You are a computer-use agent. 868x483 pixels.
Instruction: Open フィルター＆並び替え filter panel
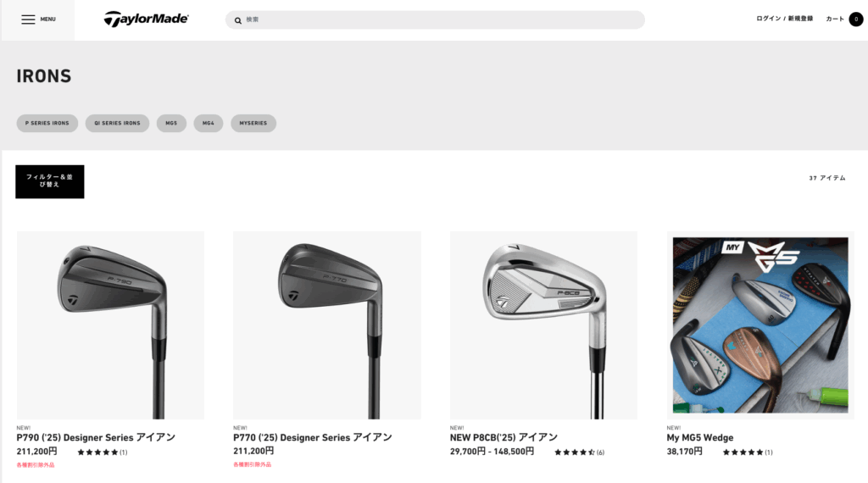click(50, 181)
